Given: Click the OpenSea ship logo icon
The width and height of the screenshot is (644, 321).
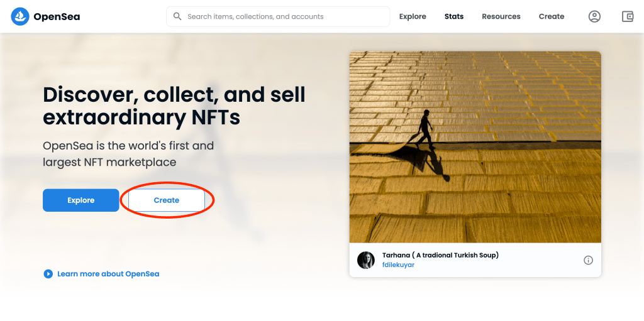Looking at the screenshot, I should (21, 16).
